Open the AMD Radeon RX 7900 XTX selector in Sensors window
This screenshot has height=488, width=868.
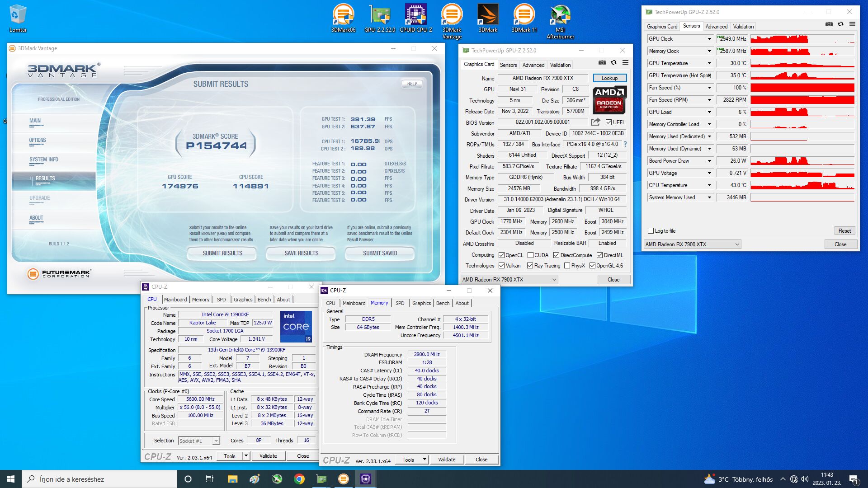coord(692,244)
